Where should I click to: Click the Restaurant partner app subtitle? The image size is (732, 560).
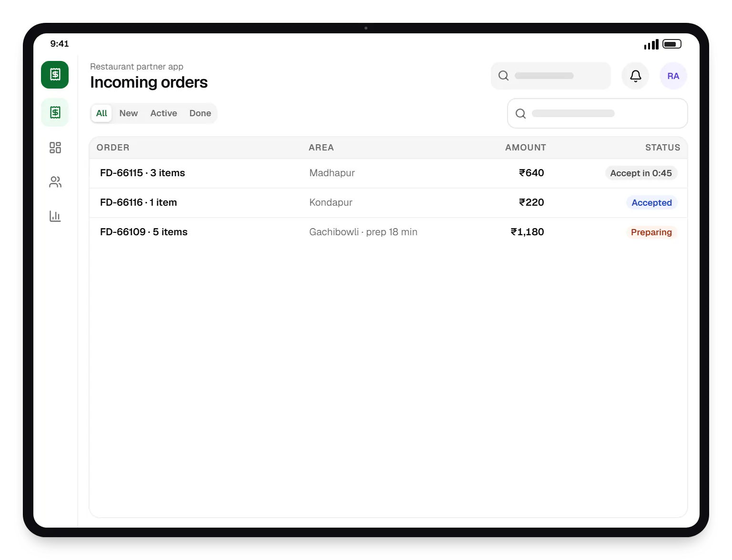click(137, 67)
